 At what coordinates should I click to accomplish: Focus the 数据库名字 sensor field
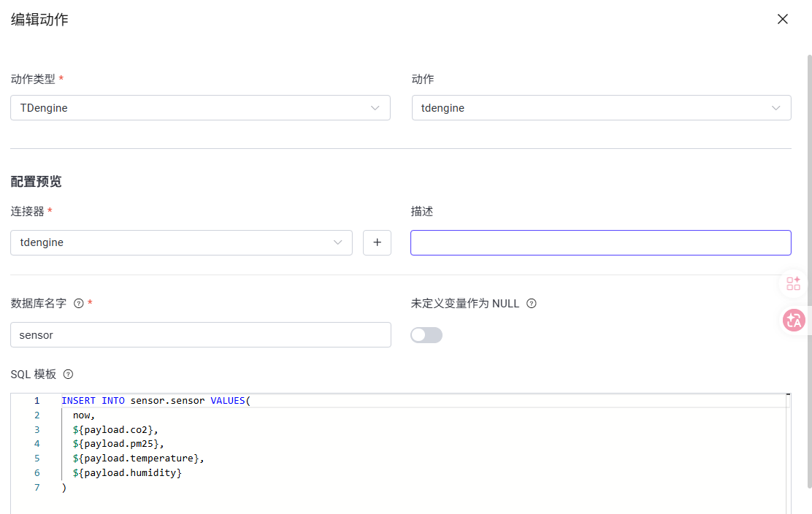[x=200, y=335]
